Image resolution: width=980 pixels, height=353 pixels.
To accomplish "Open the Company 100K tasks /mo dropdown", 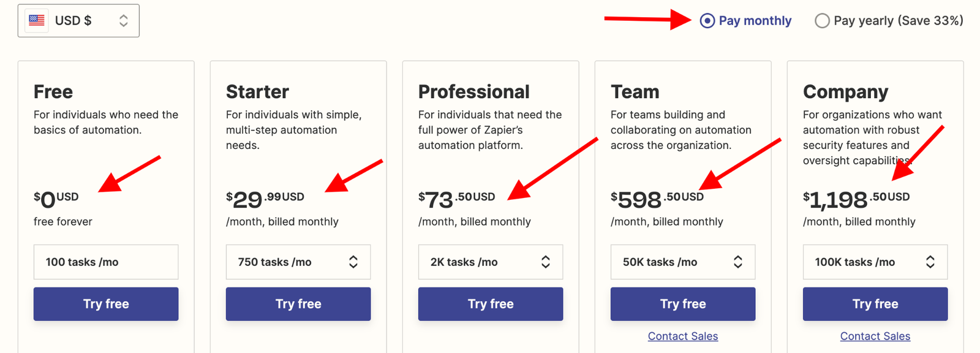I will (x=875, y=262).
